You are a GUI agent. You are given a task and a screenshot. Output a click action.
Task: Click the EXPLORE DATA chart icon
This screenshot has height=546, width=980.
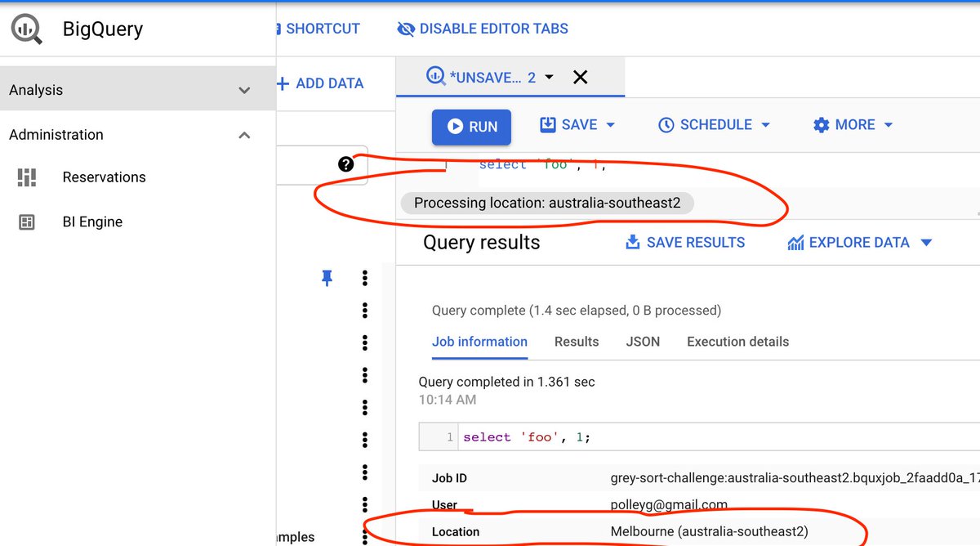pos(795,243)
